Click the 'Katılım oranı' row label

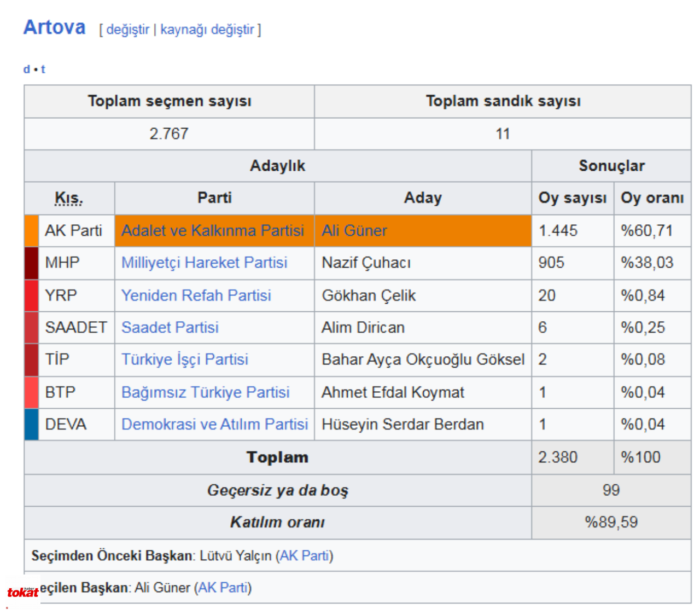click(278, 522)
